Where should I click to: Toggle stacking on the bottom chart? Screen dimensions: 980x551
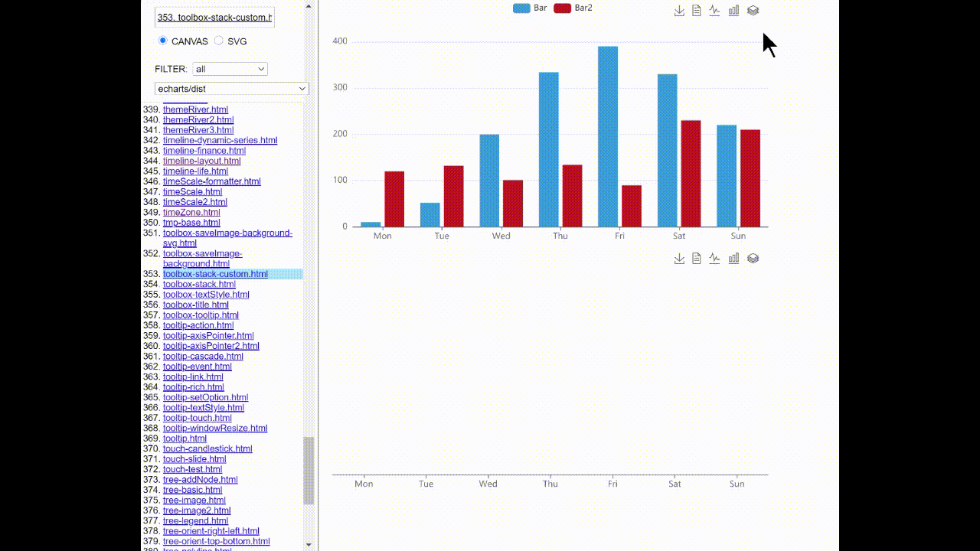click(753, 258)
